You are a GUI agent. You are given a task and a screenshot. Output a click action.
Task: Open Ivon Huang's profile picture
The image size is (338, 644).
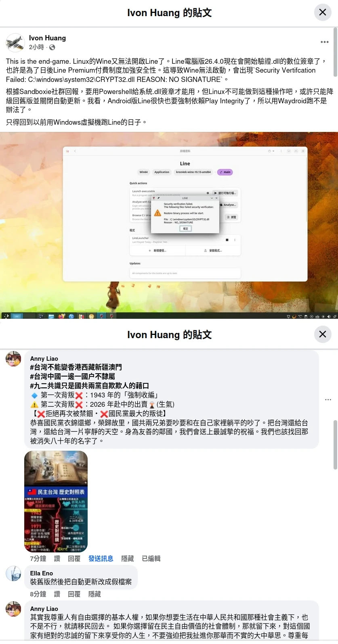tap(15, 43)
